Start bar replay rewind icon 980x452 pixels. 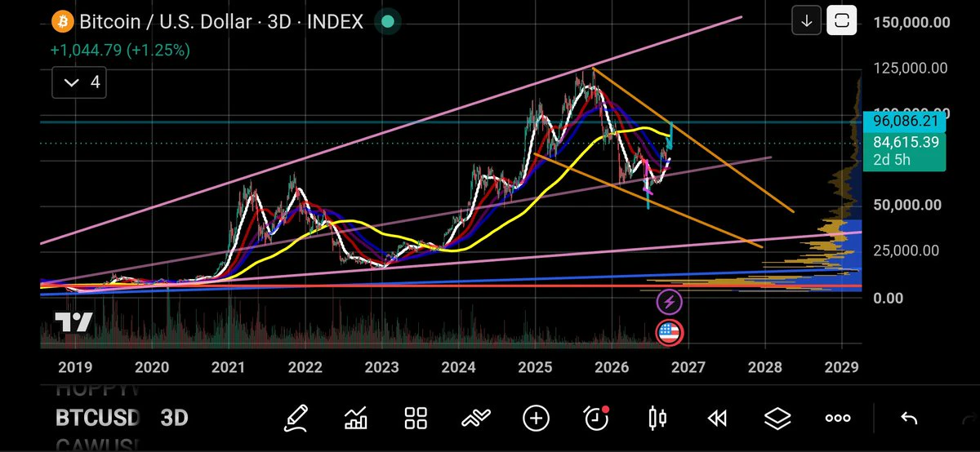click(x=717, y=419)
